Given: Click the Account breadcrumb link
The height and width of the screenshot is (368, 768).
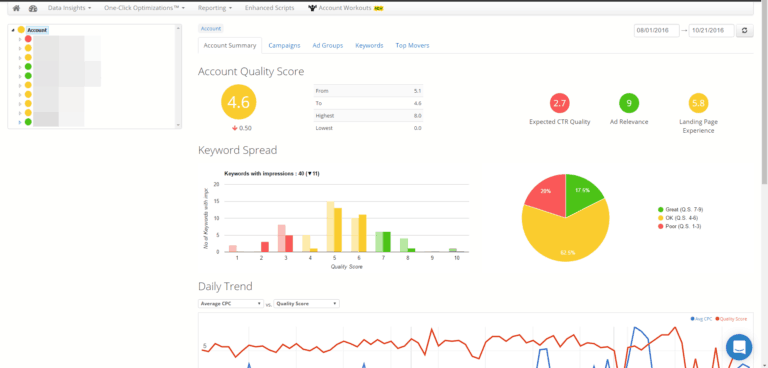Looking at the screenshot, I should pos(211,29).
